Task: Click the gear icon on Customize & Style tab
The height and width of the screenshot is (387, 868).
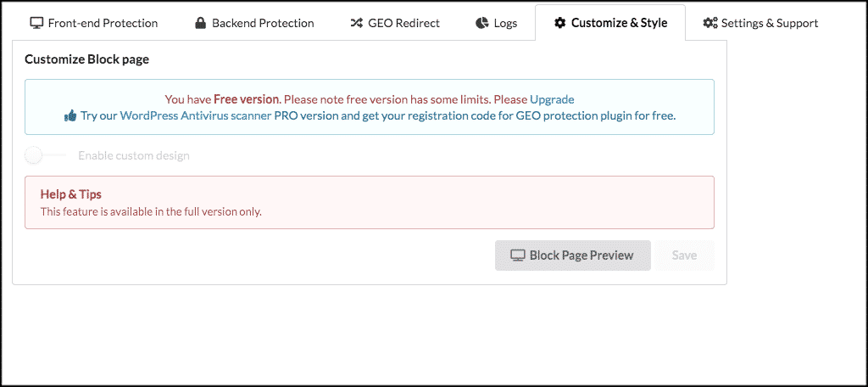Action: point(560,23)
